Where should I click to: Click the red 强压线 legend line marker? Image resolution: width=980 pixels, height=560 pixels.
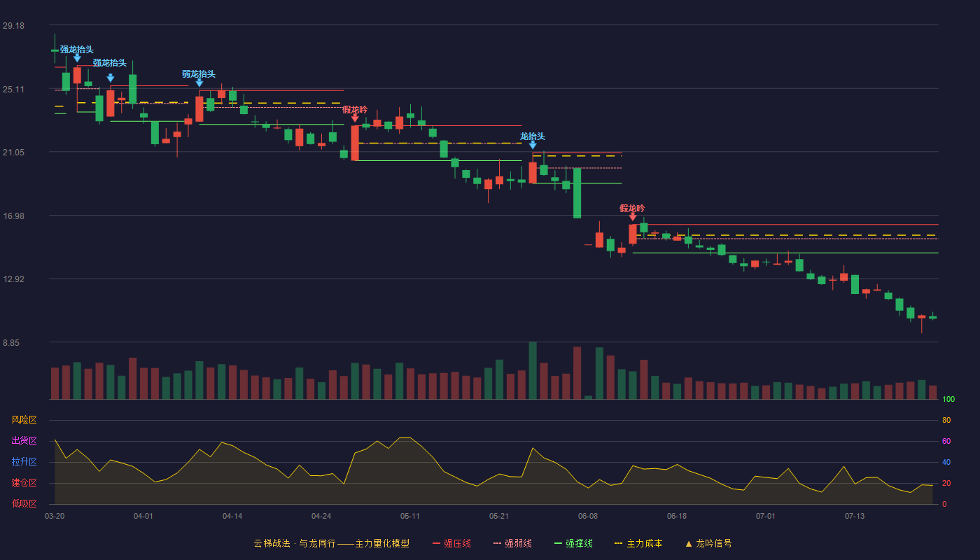pos(436,543)
